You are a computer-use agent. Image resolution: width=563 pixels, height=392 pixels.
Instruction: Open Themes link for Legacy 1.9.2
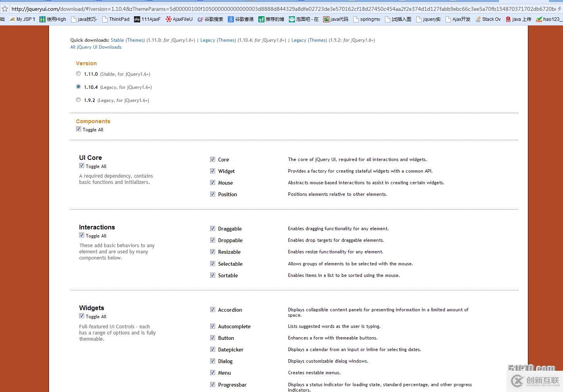click(x=317, y=40)
